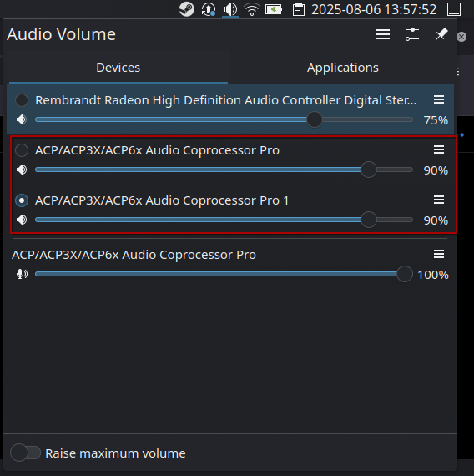Toggle Raise maximum volume switch
This screenshot has width=474, height=476.
point(26,453)
